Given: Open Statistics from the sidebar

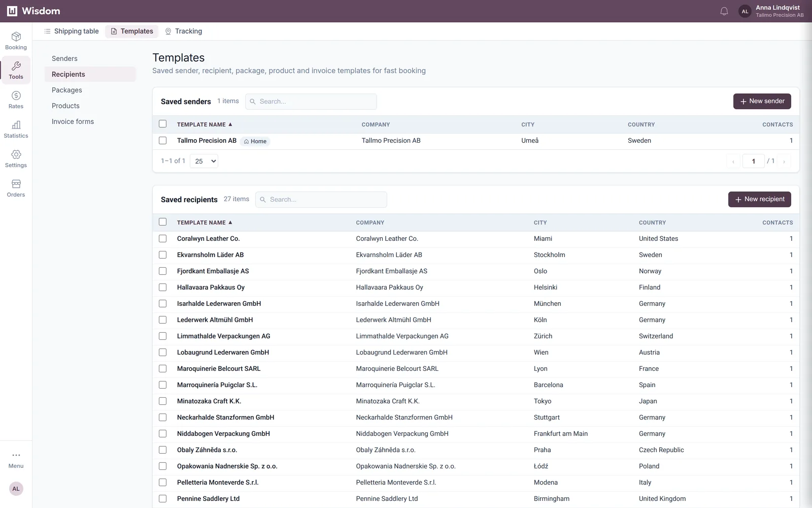Looking at the screenshot, I should tap(16, 130).
